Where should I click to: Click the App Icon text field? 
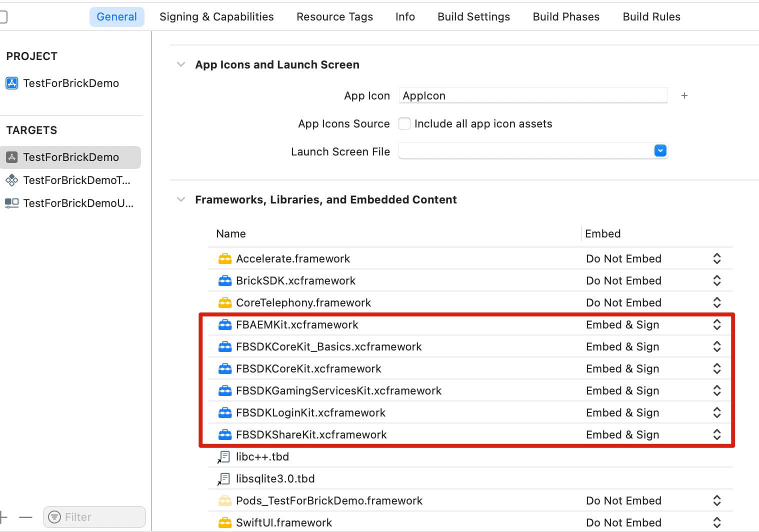coord(533,95)
